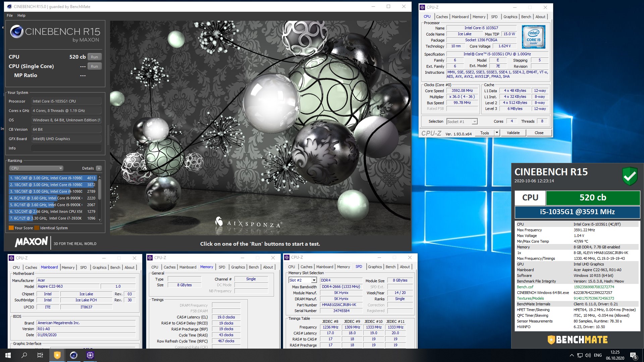Open the Socket #1 selection dropdown
The image size is (644, 362).
coord(462,122)
